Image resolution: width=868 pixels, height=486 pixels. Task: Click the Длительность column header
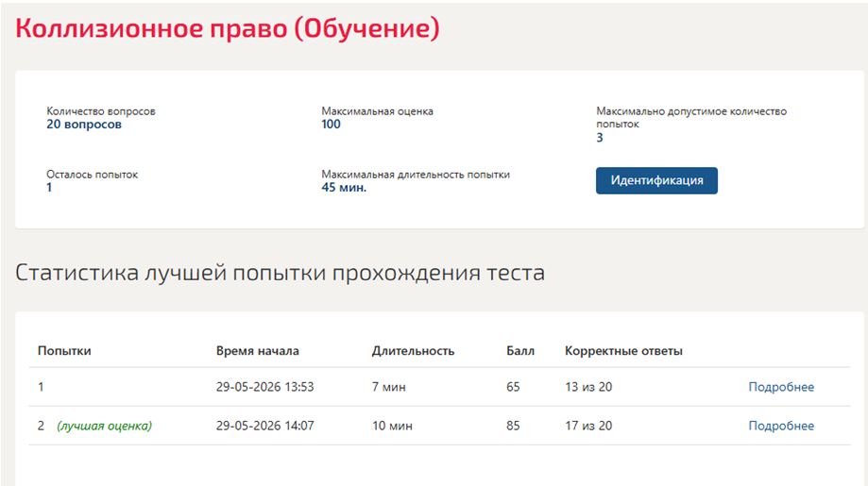coord(413,350)
